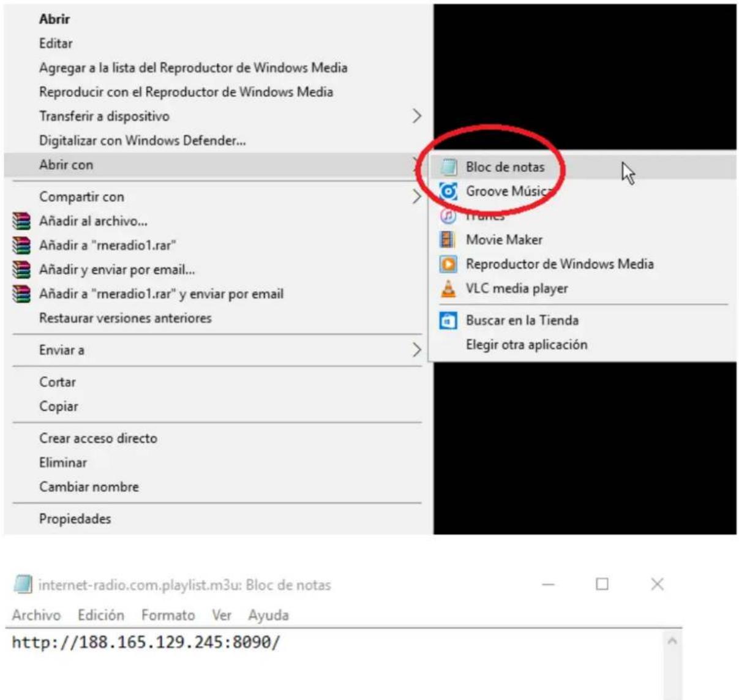This screenshot has height=700, width=739.
Task: Choose Añadir al archivo option
Action: 93,221
